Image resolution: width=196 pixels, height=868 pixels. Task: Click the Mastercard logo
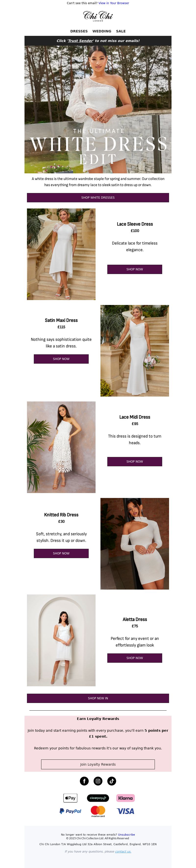tap(98, 811)
